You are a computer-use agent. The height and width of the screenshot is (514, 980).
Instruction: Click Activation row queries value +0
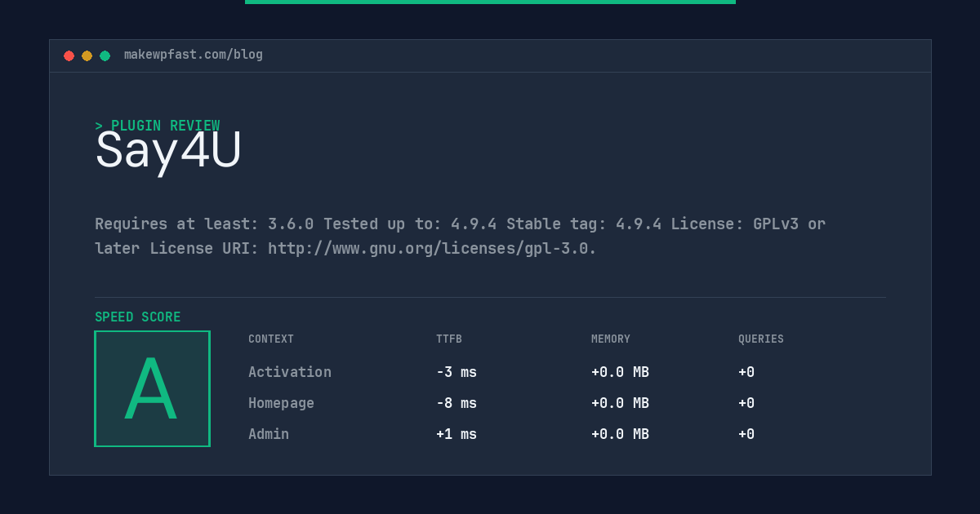tap(746, 372)
